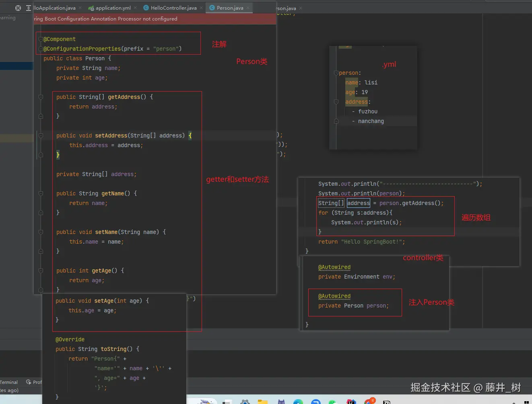Click the Person.java class file icon
Image resolution: width=532 pixels, height=404 pixels.
tap(212, 8)
